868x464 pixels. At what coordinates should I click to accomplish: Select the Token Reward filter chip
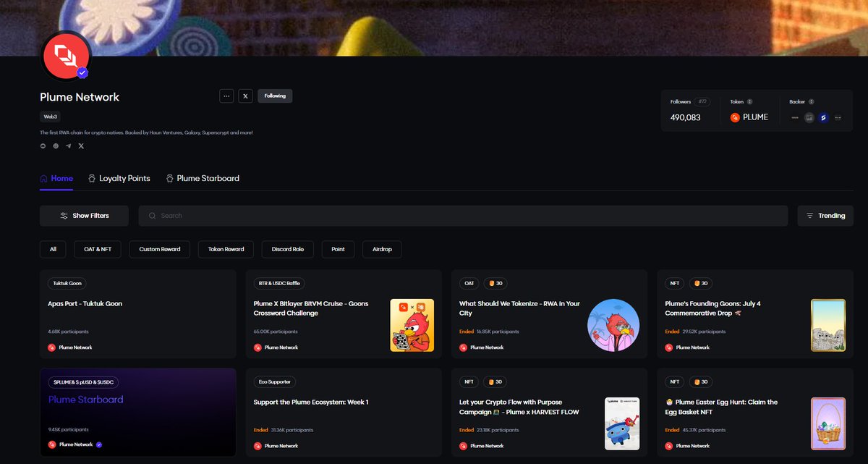pos(226,249)
